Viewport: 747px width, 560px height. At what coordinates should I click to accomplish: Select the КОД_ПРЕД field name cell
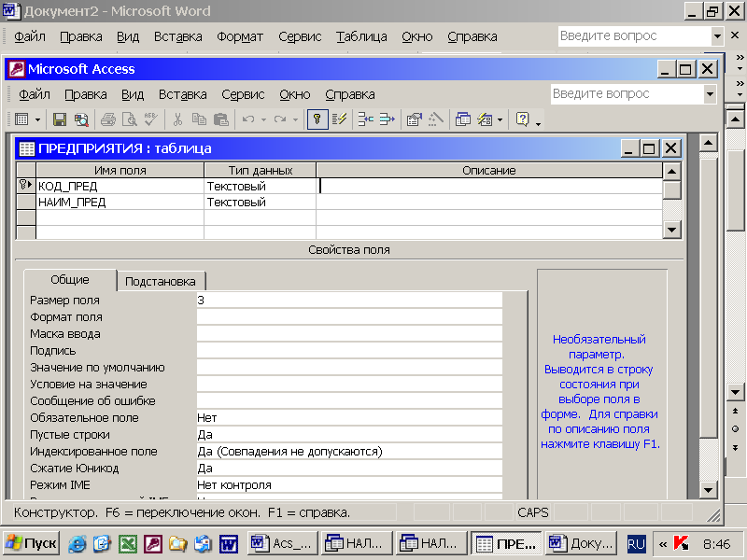(120, 186)
